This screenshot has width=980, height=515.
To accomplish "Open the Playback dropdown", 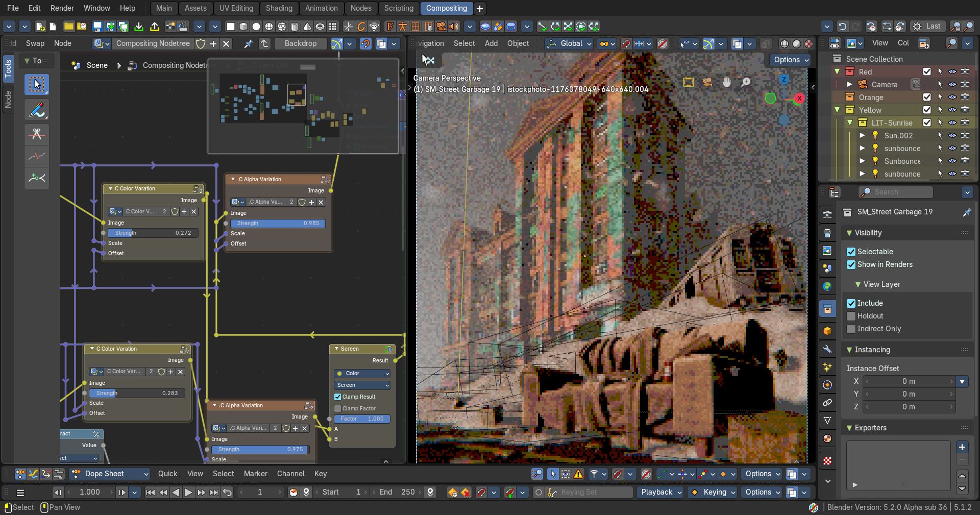I will tap(660, 492).
